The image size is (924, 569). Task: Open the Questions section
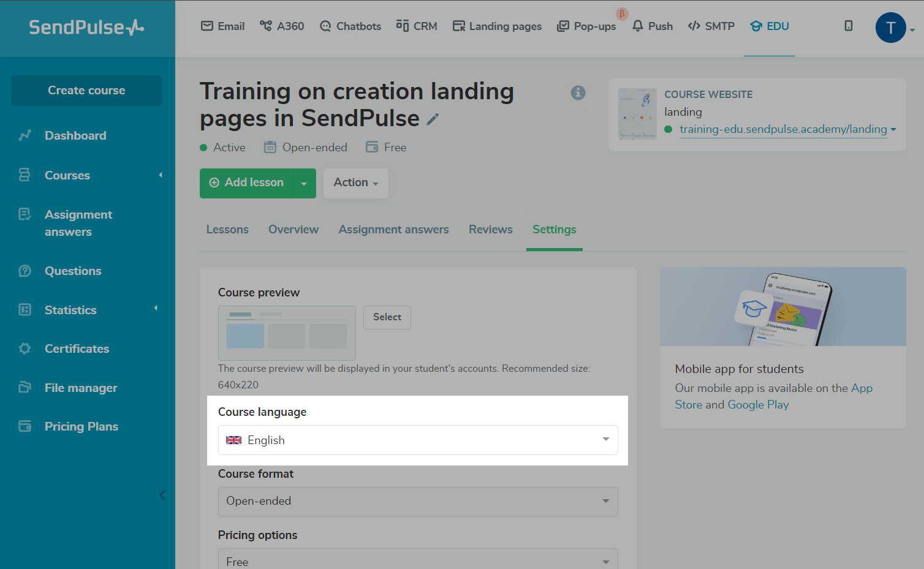coord(73,271)
